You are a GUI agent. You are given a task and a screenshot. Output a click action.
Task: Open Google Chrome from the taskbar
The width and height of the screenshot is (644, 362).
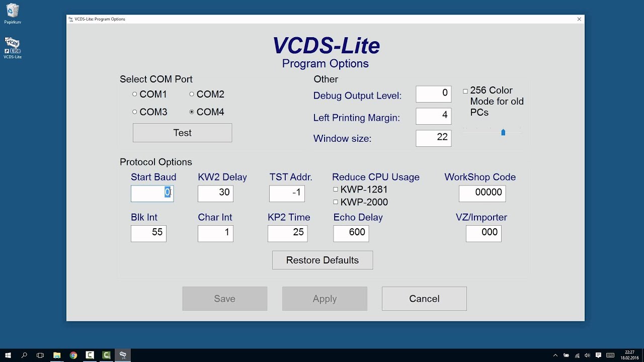[x=73, y=355]
